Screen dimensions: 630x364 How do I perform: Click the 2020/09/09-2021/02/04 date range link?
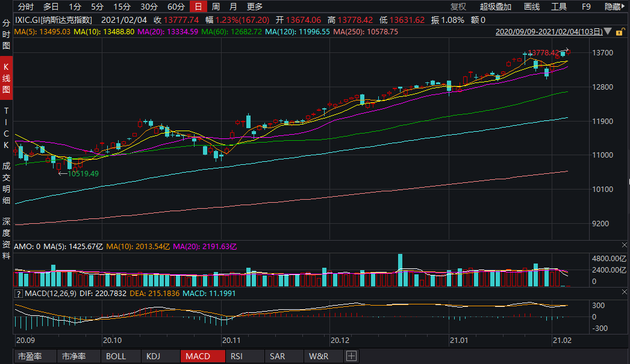[548, 31]
